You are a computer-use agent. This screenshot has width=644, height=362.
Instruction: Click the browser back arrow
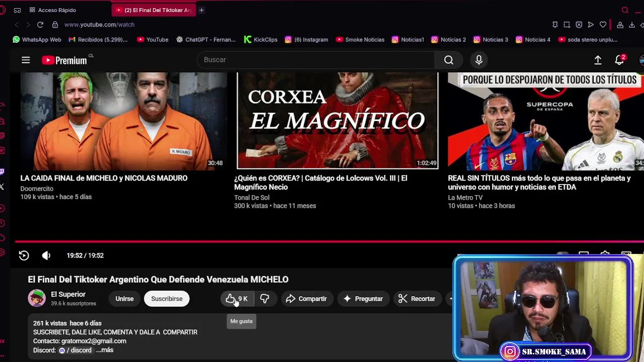tap(17, 24)
